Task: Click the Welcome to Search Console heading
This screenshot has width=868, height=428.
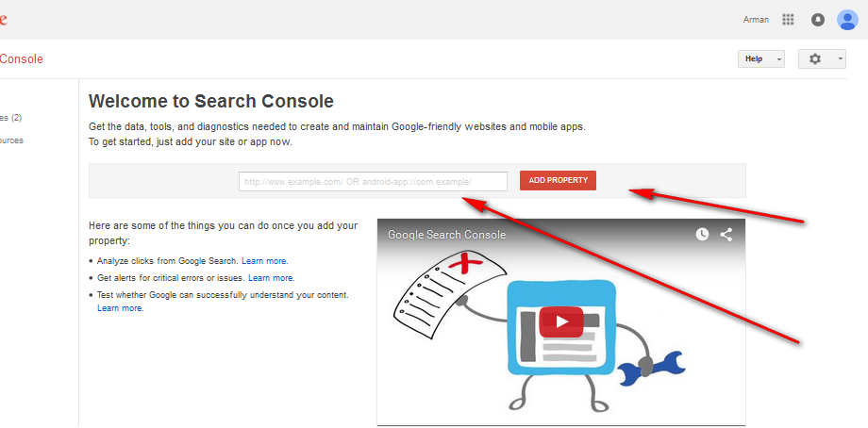Action: (x=211, y=101)
